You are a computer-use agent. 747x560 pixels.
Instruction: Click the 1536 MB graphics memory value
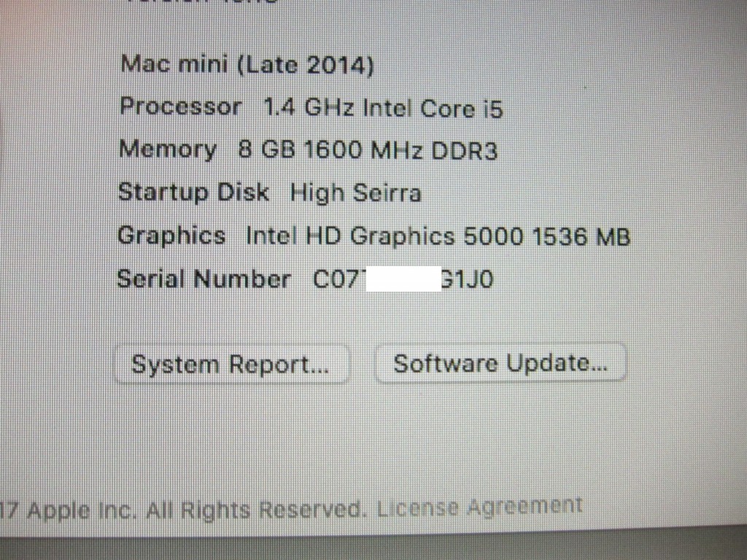tap(581, 237)
